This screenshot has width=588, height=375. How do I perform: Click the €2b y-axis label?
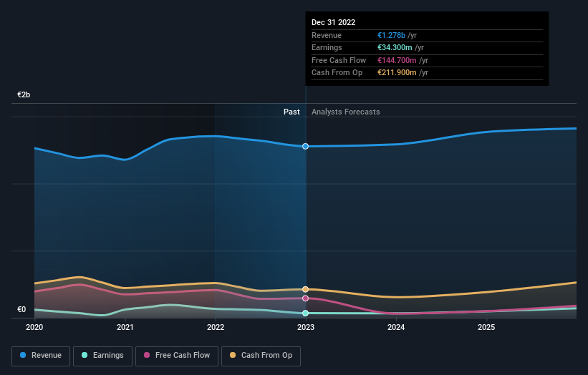pyautogui.click(x=24, y=94)
